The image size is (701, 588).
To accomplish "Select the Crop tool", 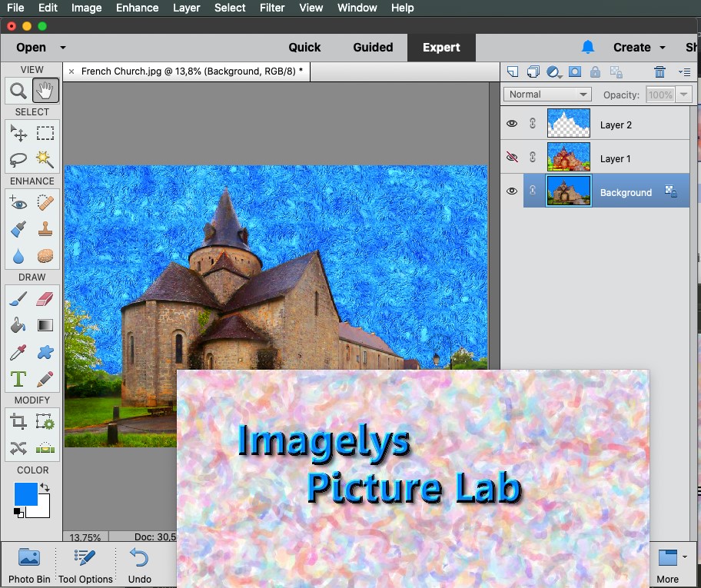I will (x=18, y=422).
